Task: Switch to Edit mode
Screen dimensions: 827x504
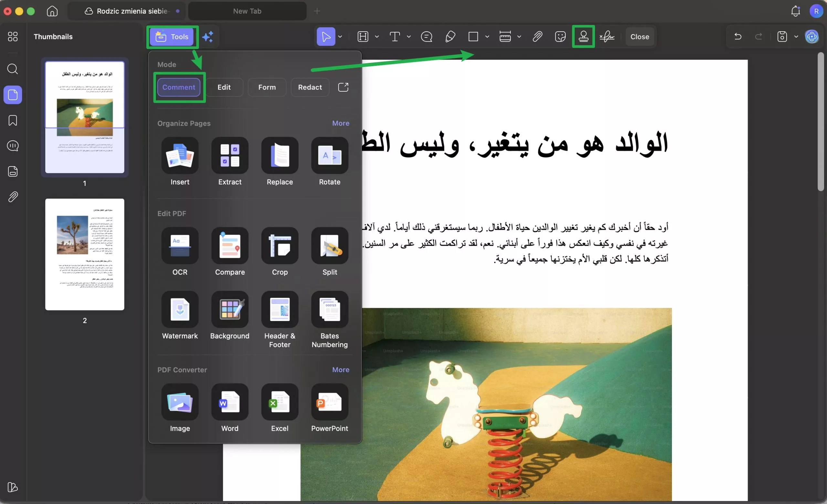Action: point(224,87)
